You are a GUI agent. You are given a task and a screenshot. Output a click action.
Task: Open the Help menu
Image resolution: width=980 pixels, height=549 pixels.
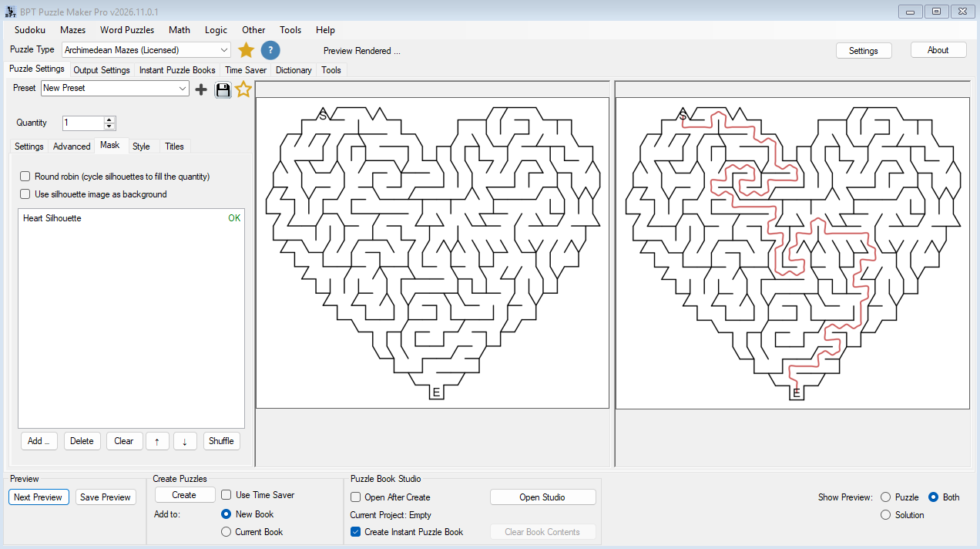coord(325,30)
